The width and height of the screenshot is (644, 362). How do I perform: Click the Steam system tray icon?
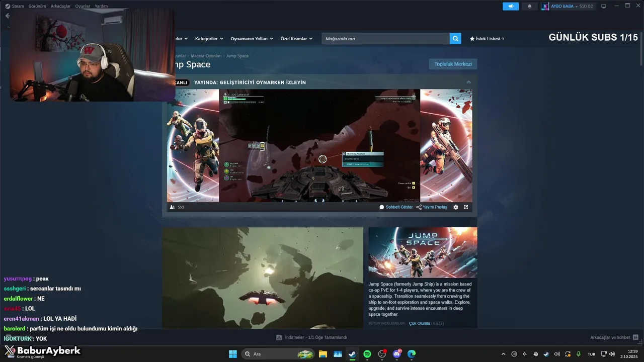click(x=546, y=354)
